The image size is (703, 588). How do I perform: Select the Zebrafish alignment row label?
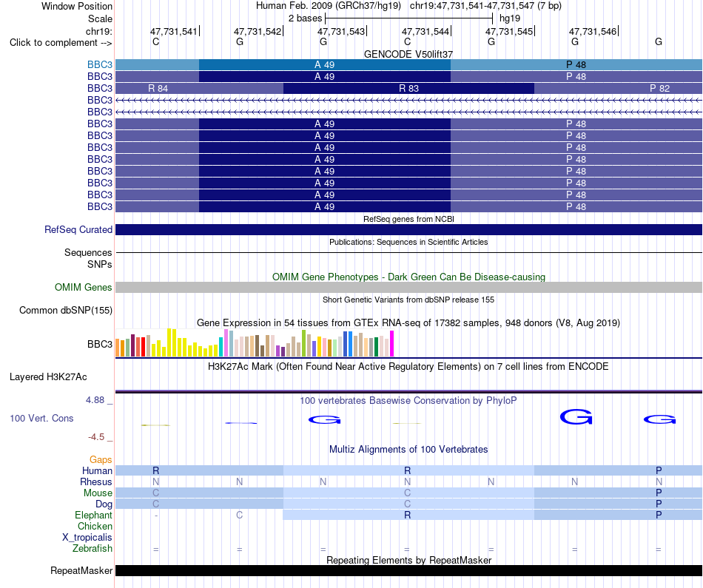pyautogui.click(x=92, y=548)
